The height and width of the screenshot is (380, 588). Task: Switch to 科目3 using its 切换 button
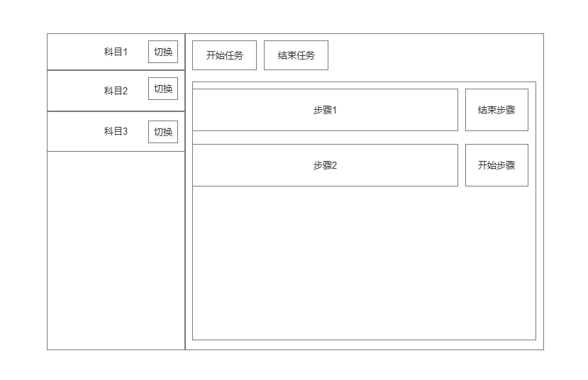162,132
